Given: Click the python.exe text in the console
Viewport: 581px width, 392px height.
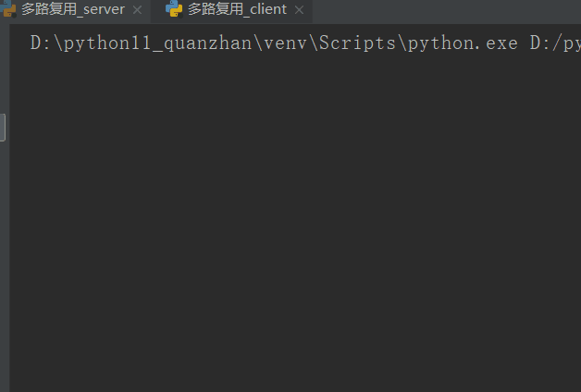Looking at the screenshot, I should (x=463, y=43).
